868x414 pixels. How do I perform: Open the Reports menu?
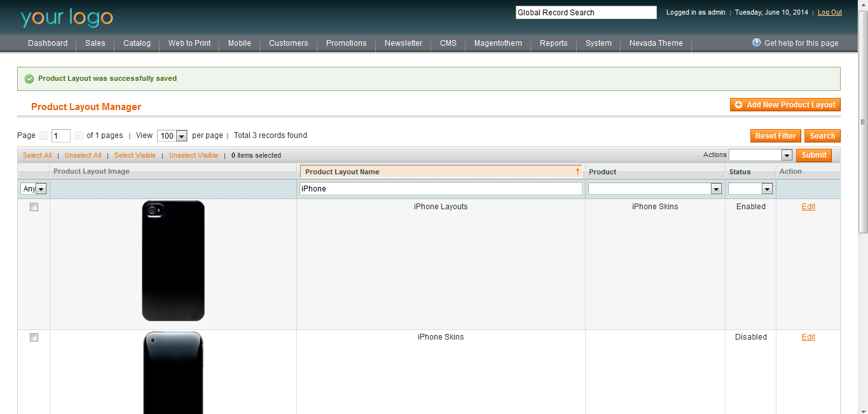coord(554,43)
